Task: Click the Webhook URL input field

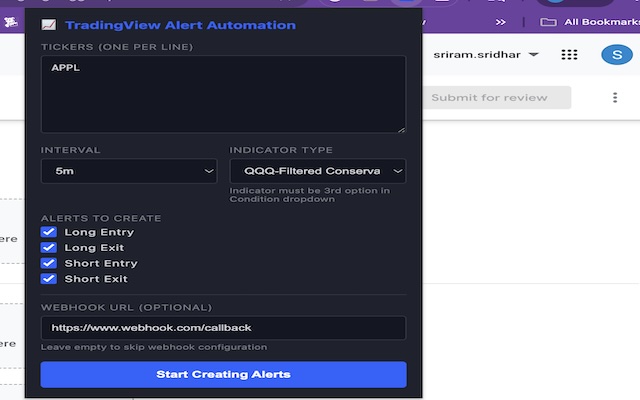Action: coord(223,328)
